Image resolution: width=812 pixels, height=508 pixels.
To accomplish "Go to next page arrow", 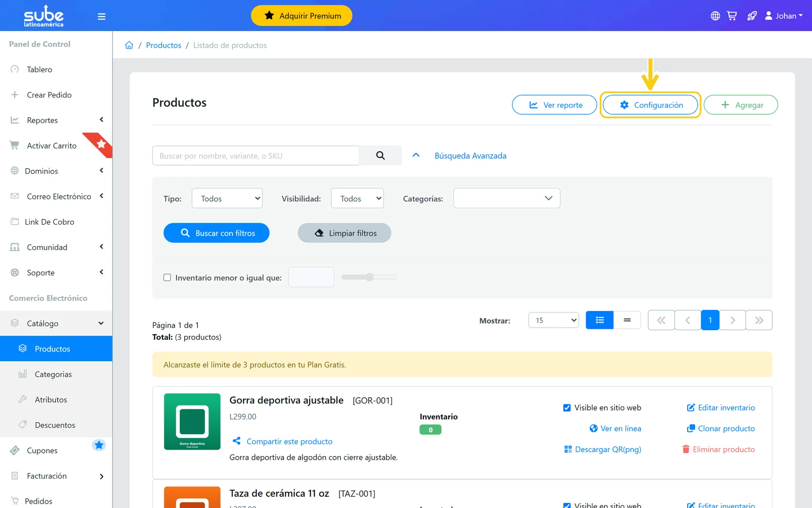I will tap(732, 320).
